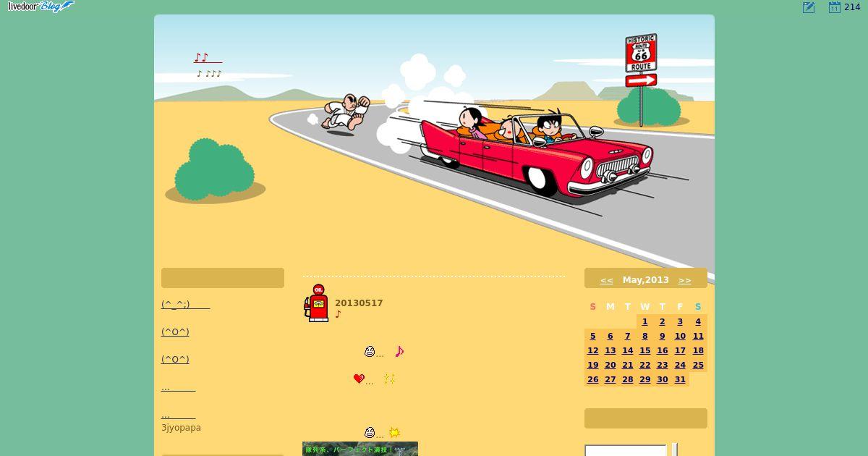Viewport: 868px width, 456px height.
Task: Select May 15 in the calendar
Action: [644, 350]
